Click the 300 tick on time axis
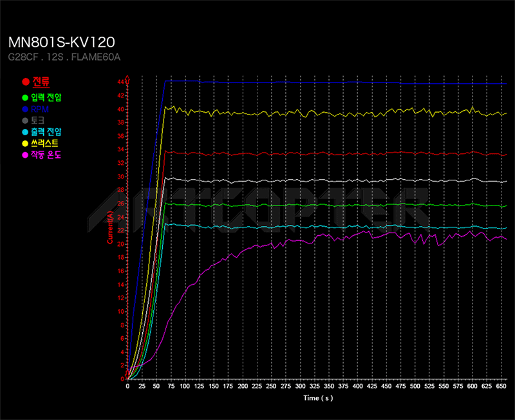This screenshot has width=515, height=420. coord(300,386)
